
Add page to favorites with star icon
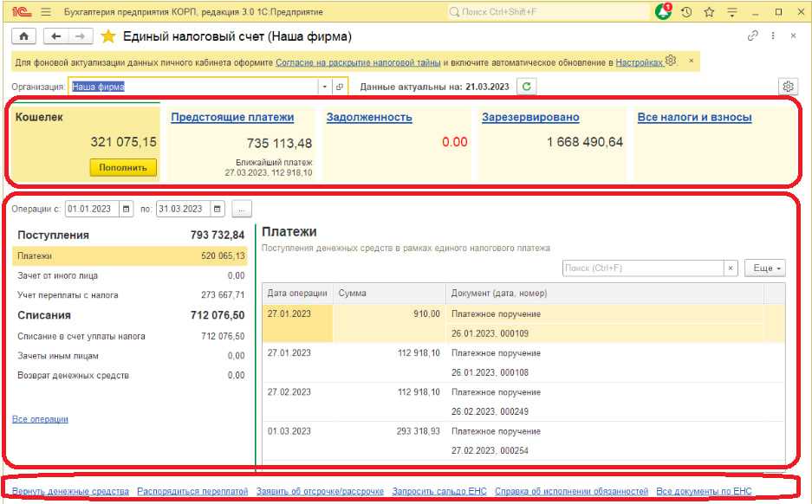click(x=108, y=36)
